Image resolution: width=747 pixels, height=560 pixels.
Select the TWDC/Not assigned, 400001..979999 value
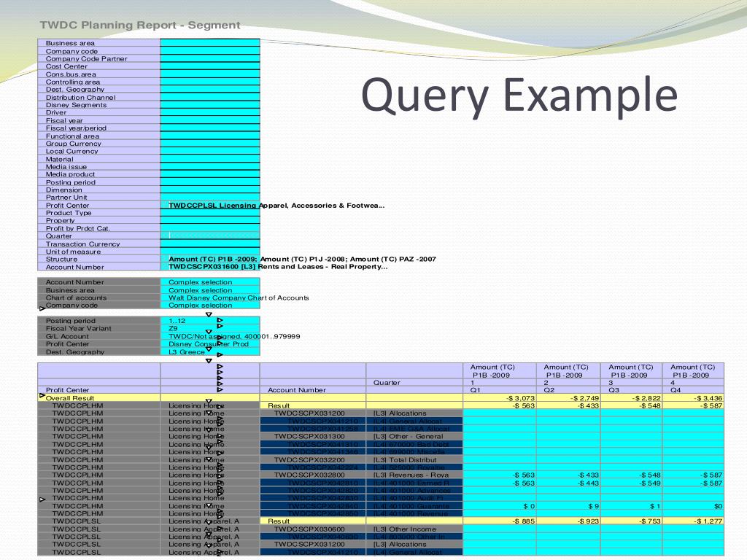(x=234, y=336)
